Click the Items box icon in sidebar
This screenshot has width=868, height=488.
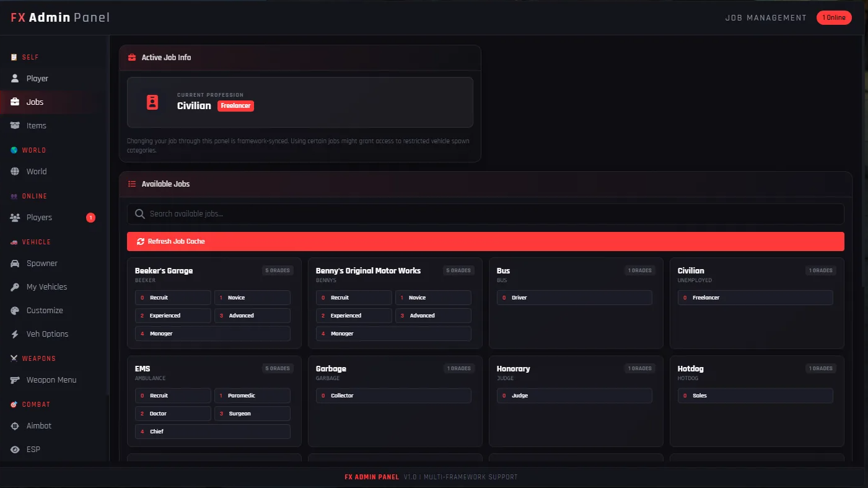pos(15,126)
